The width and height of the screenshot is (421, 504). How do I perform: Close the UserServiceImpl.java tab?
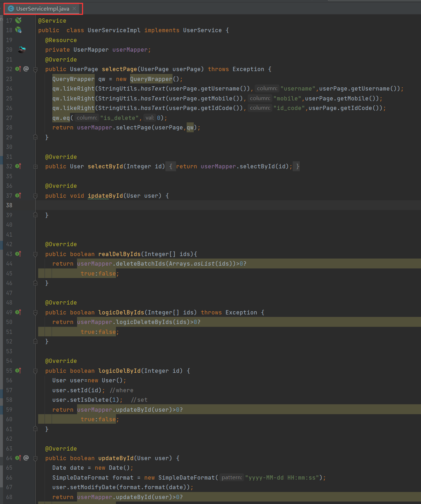tap(74, 8)
